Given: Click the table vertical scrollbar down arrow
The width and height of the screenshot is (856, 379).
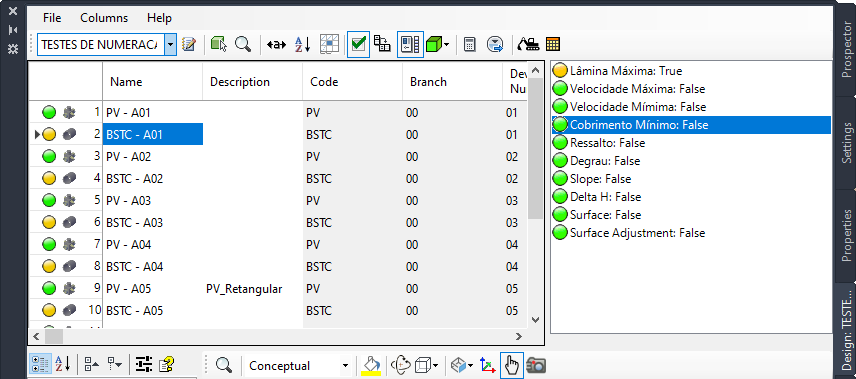Looking at the screenshot, I should (535, 320).
